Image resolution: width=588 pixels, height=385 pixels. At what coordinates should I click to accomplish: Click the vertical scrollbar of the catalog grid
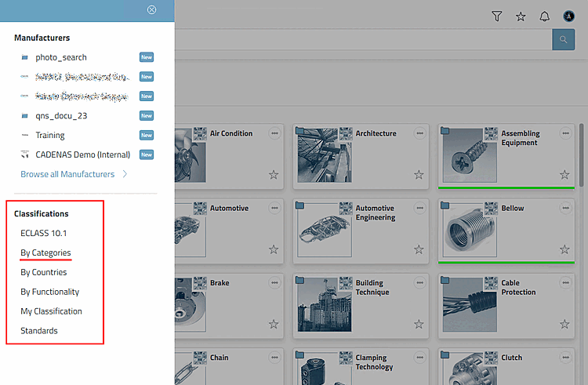(x=581, y=155)
